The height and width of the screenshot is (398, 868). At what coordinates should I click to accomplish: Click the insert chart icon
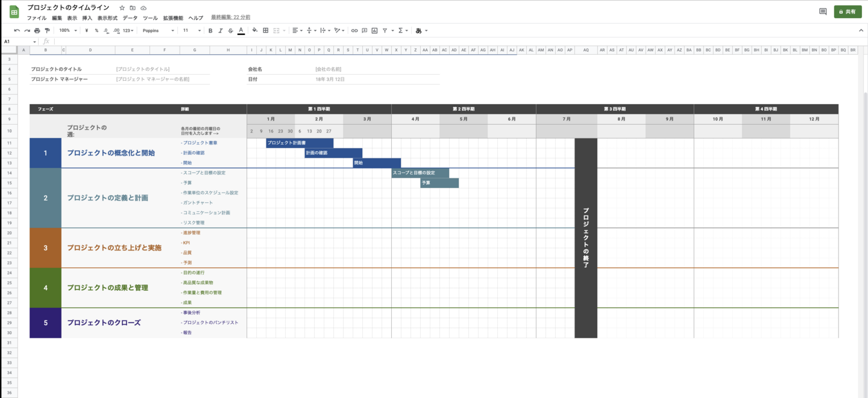(374, 30)
